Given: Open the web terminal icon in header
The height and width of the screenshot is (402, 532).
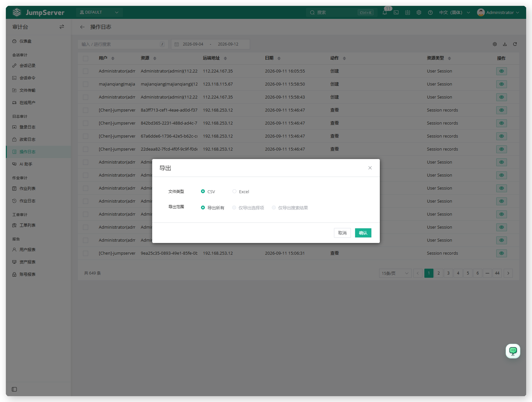Looking at the screenshot, I should (396, 12).
